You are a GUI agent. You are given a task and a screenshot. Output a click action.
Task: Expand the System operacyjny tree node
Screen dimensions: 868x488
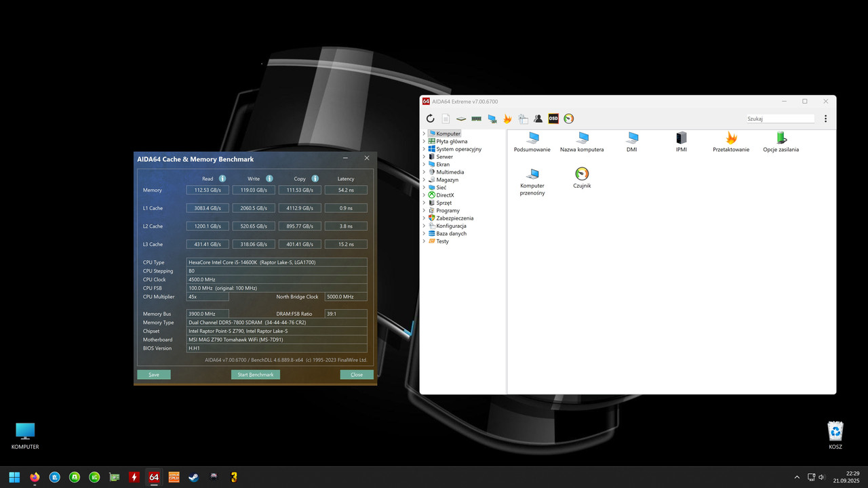[x=424, y=149]
